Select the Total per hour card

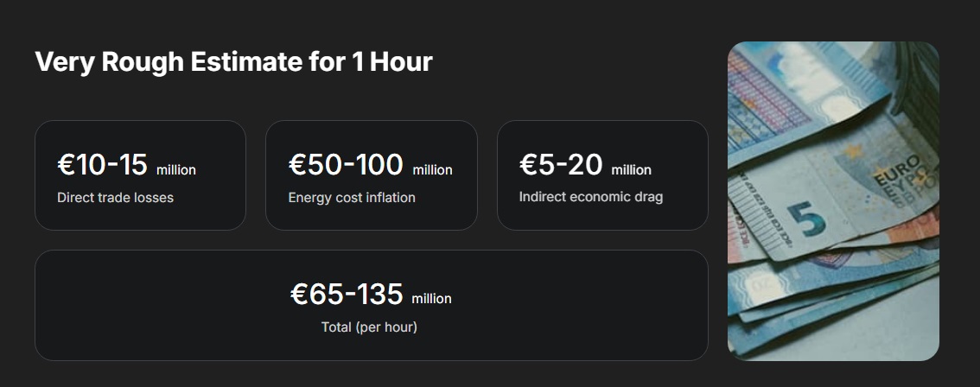point(372,305)
